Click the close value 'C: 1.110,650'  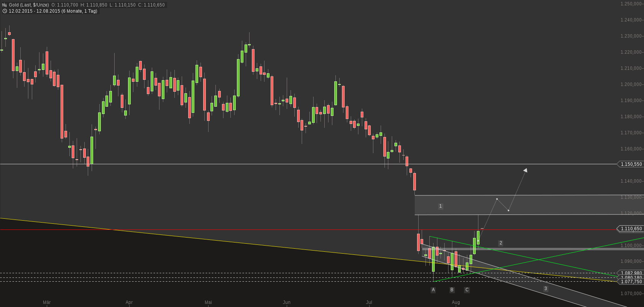[x=151, y=5]
